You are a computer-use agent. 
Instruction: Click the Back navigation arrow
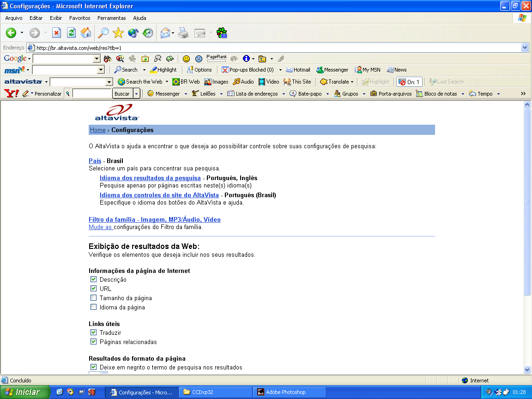coord(11,33)
